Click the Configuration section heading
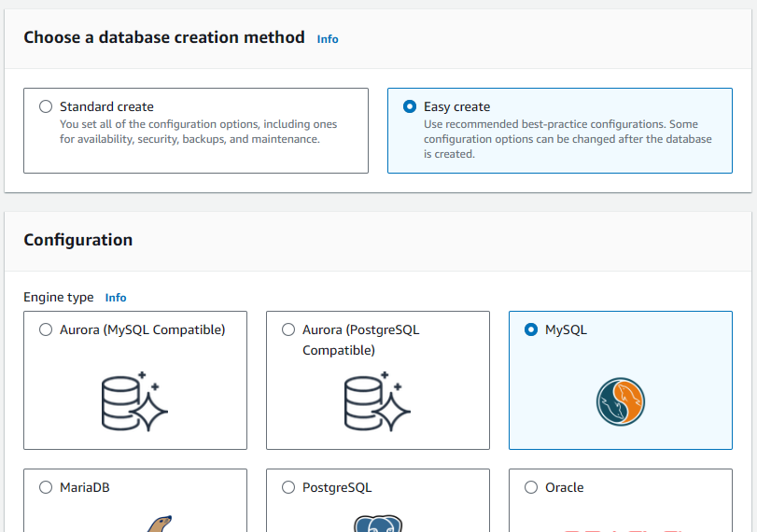This screenshot has width=757, height=532. [77, 240]
